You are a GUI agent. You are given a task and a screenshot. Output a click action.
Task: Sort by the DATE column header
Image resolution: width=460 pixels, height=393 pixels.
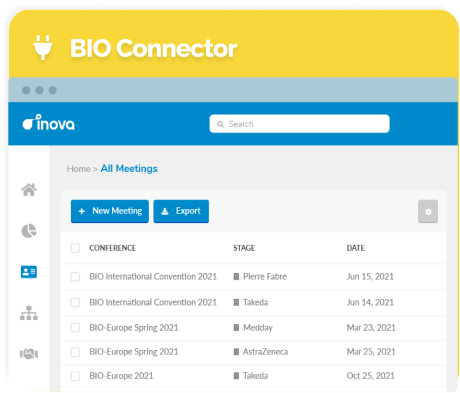coord(356,248)
